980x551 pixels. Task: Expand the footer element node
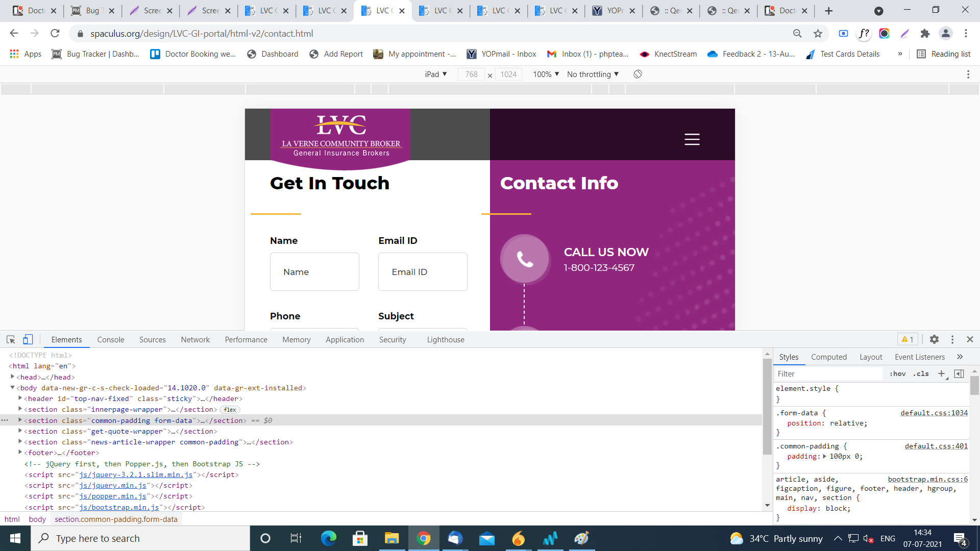tap(20, 453)
